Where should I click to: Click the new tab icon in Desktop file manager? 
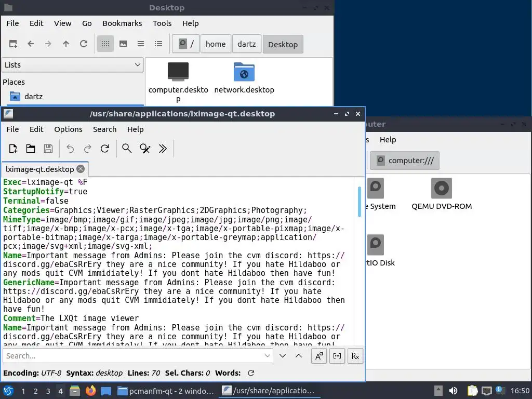coord(13,44)
